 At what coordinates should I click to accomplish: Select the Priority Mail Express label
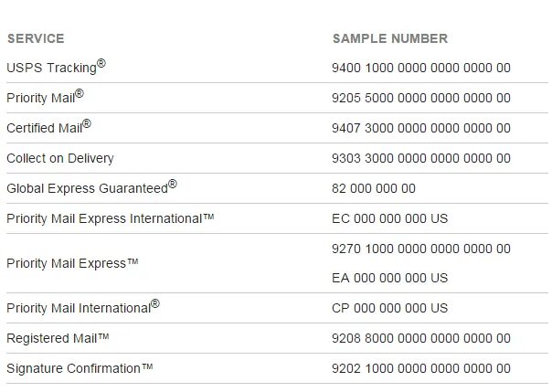(72, 263)
